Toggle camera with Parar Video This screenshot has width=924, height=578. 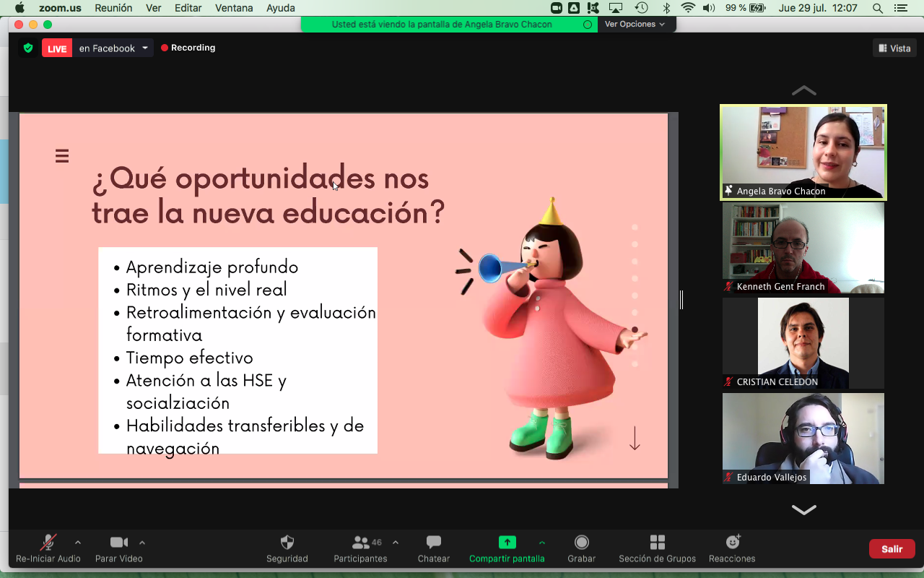click(x=118, y=543)
